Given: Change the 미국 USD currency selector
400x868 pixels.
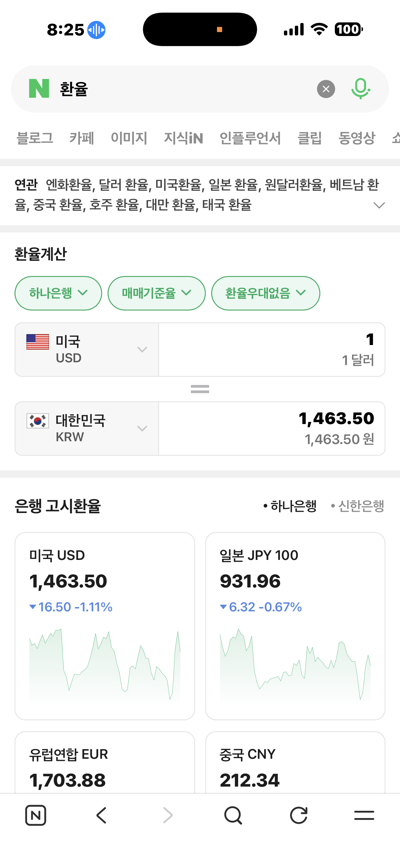Looking at the screenshot, I should (87, 350).
